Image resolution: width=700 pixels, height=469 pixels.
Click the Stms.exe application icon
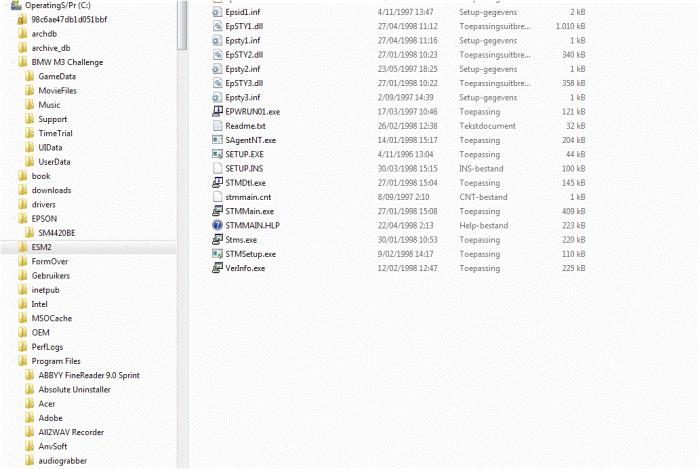(x=217, y=240)
